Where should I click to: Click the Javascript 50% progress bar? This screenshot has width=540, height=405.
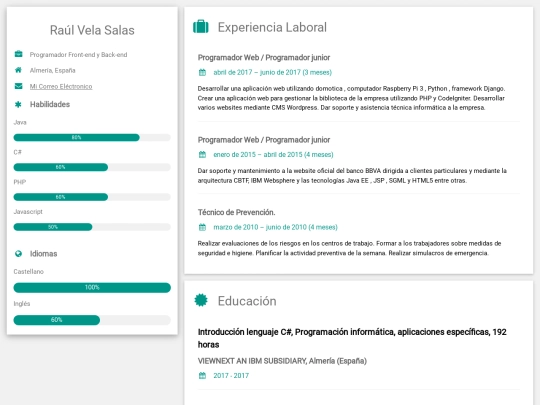[92, 227]
